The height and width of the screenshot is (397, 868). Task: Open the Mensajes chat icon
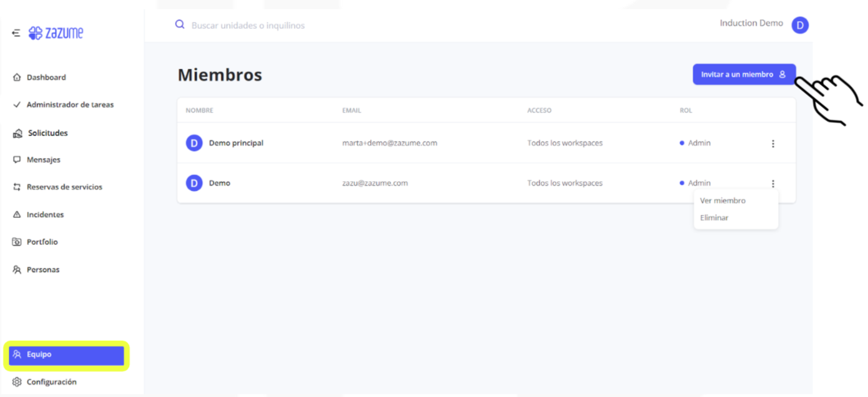pos(17,160)
